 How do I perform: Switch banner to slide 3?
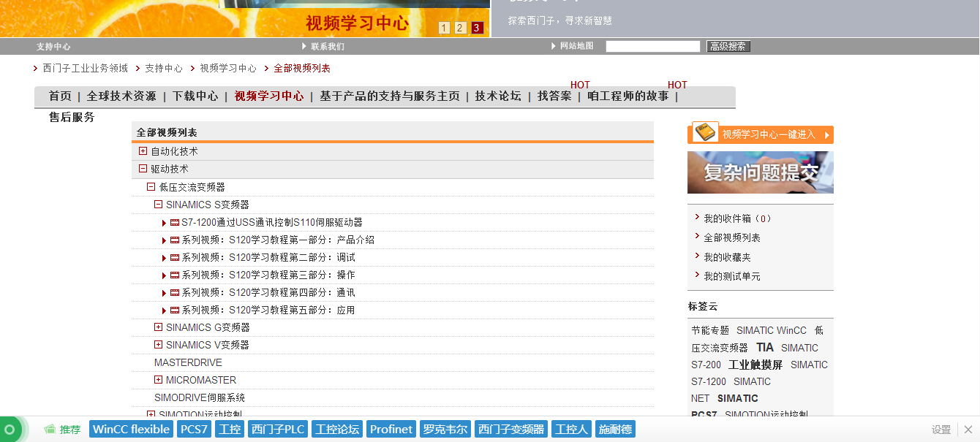pos(477,28)
